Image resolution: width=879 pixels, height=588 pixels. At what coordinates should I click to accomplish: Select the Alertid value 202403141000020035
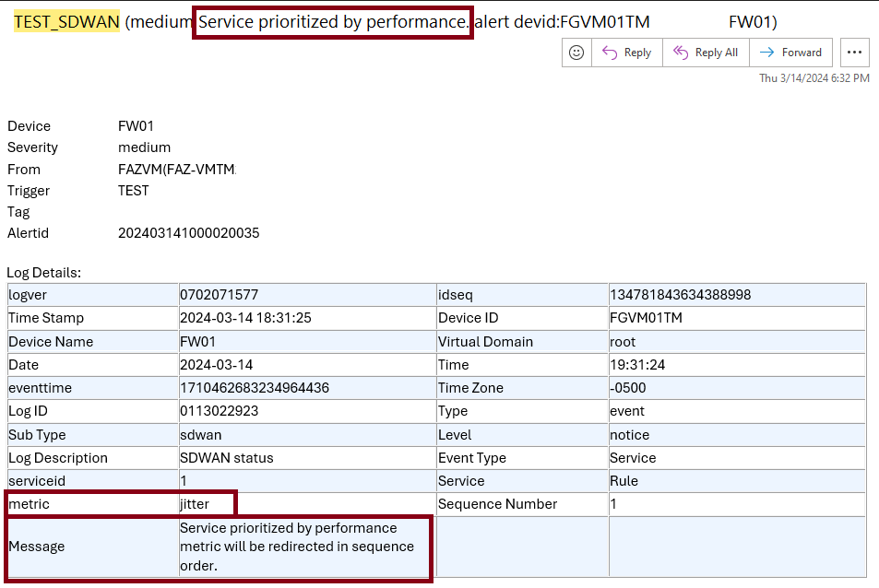(189, 233)
